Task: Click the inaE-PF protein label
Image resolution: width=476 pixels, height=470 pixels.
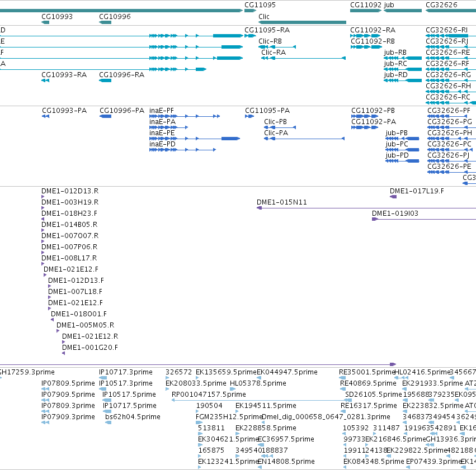Action: point(162,111)
